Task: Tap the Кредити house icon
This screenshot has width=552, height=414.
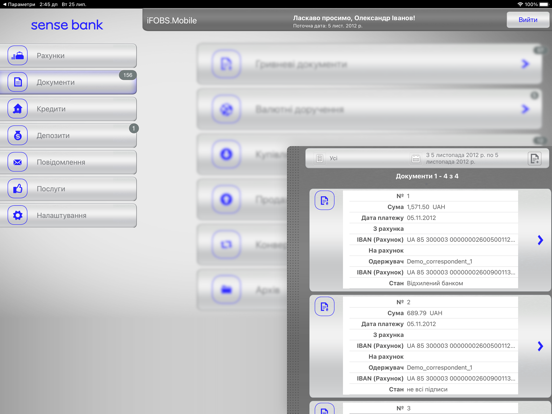Action: (18, 109)
